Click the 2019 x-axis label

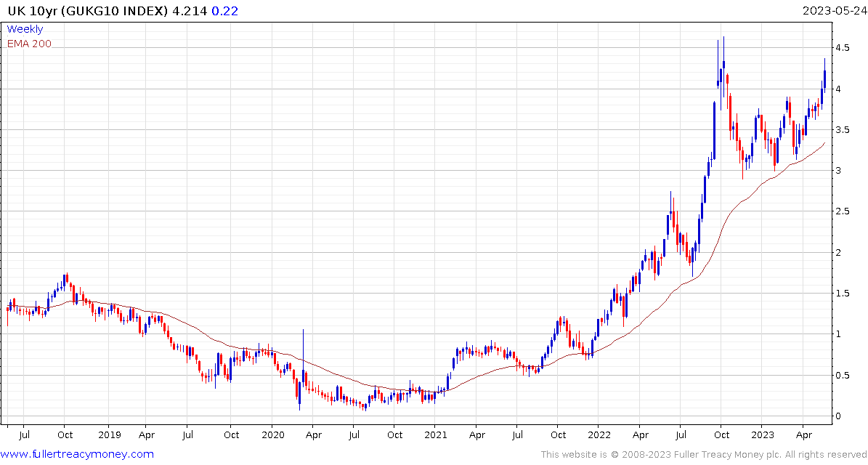tap(110, 435)
